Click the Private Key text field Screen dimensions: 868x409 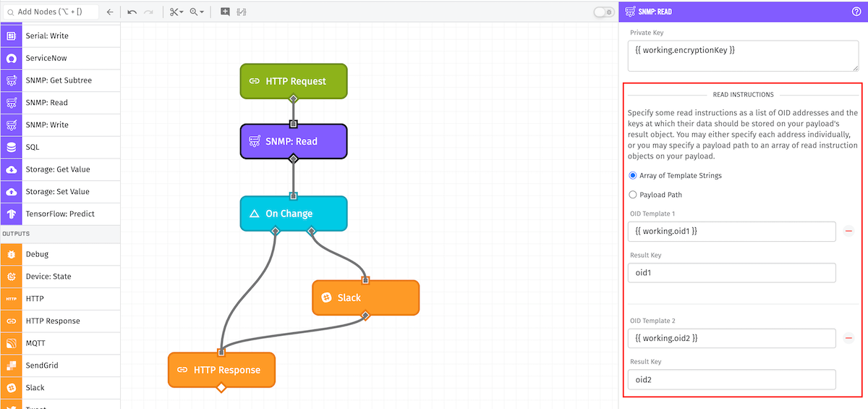(743, 56)
